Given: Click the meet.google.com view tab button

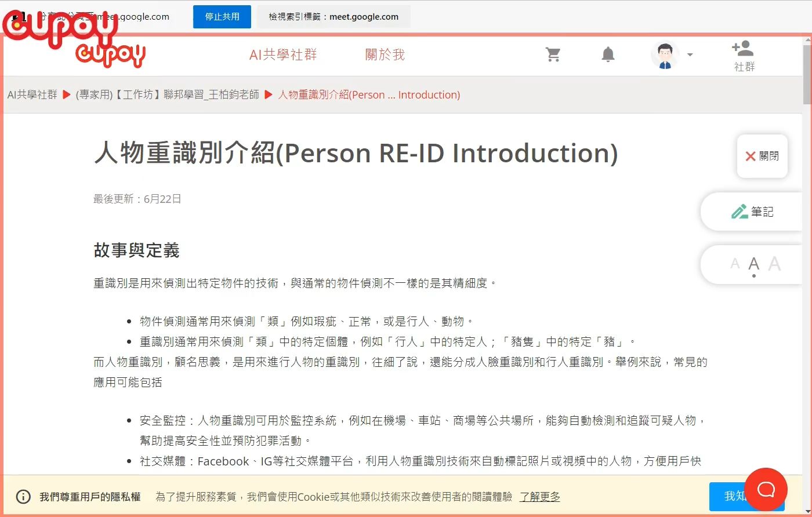Looking at the screenshot, I should (333, 16).
